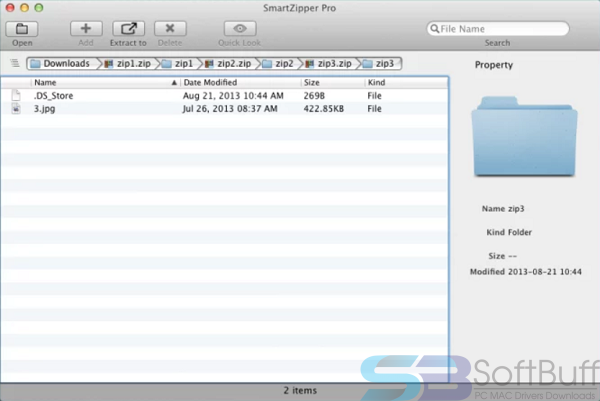Image resolution: width=600 pixels, height=401 pixels.
Task: Click the Quick Look eye icon
Action: coord(240,28)
